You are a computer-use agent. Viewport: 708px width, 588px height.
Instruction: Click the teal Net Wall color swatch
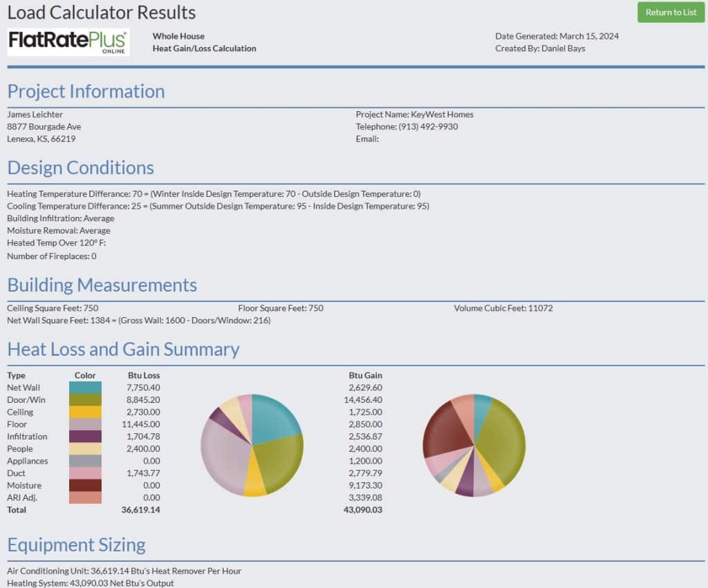click(85, 388)
